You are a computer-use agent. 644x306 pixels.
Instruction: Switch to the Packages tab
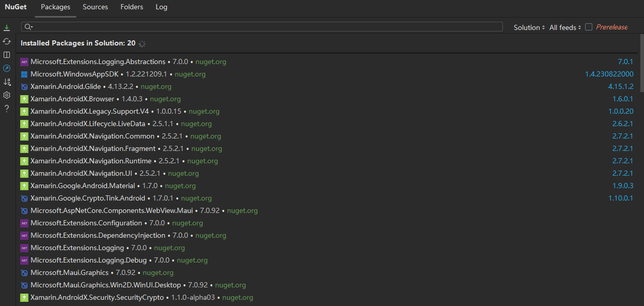(55, 7)
